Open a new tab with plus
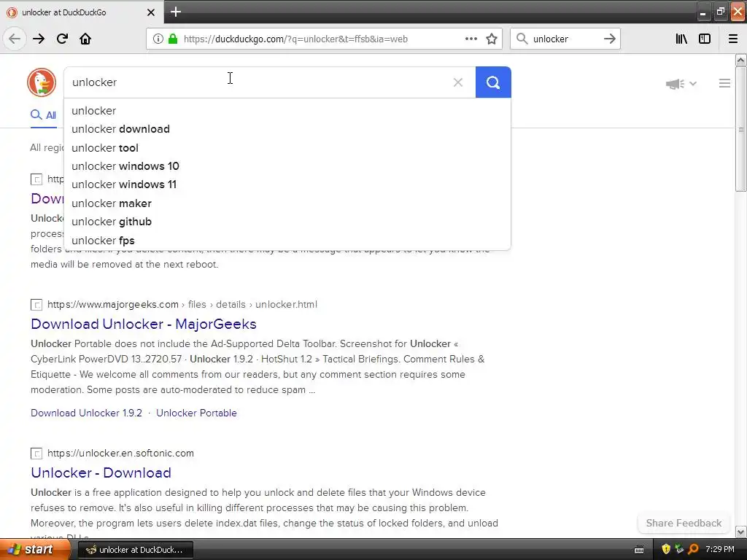 point(176,12)
